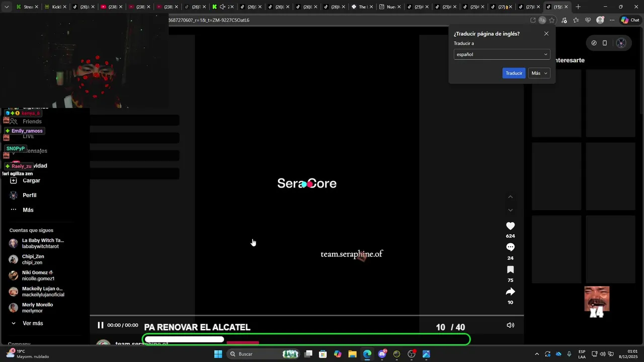Open Más menu in sidebar
This screenshot has width=644, height=362.
click(28, 210)
